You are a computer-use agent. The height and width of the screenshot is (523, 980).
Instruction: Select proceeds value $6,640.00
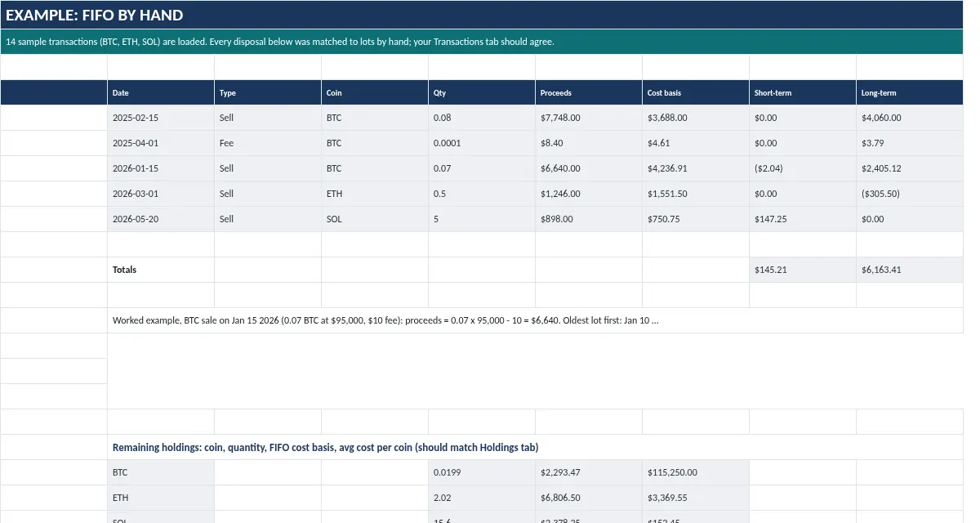(589, 168)
